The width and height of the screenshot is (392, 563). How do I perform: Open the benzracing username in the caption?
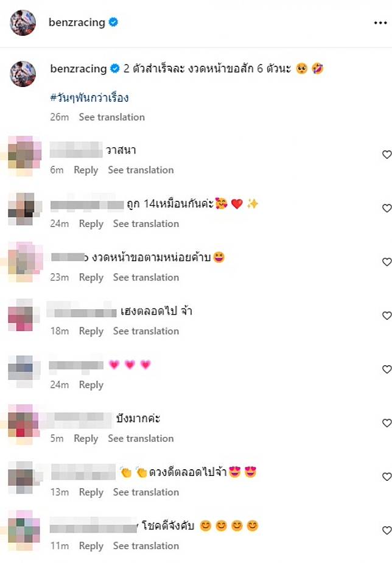pos(79,69)
